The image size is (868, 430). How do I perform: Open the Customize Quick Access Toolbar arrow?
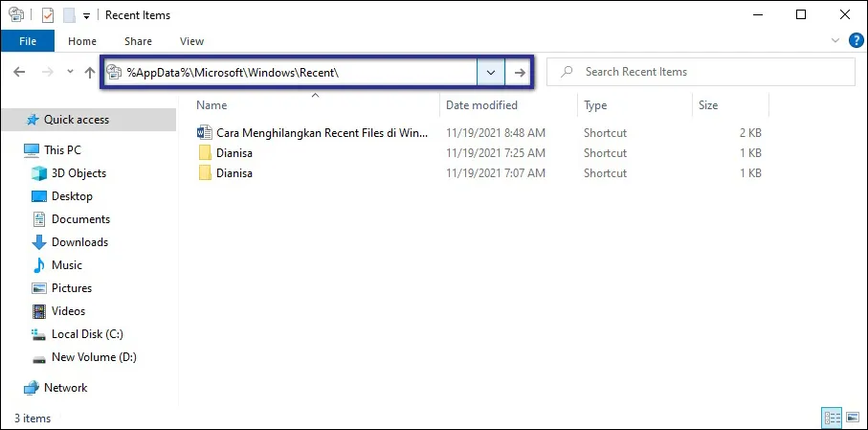tap(86, 15)
